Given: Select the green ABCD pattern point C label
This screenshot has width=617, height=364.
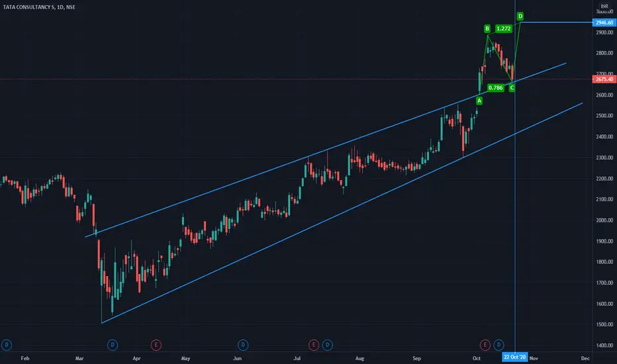Looking at the screenshot, I should pyautogui.click(x=512, y=88).
